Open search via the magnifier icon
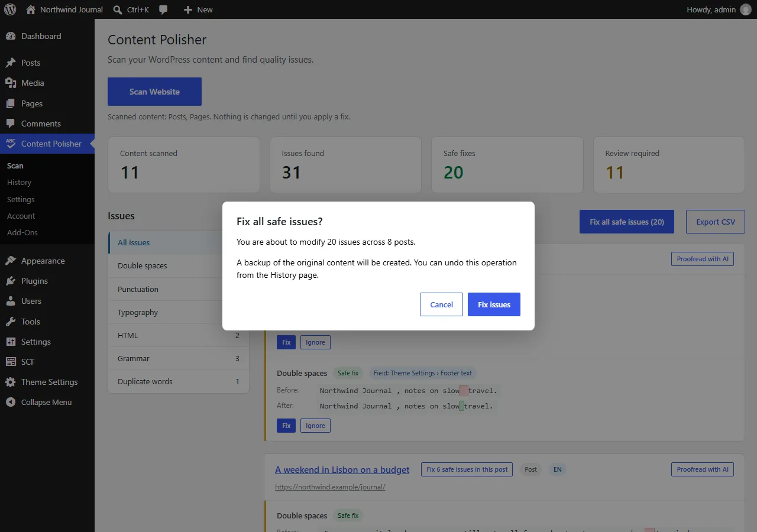The image size is (757, 532). click(x=118, y=9)
